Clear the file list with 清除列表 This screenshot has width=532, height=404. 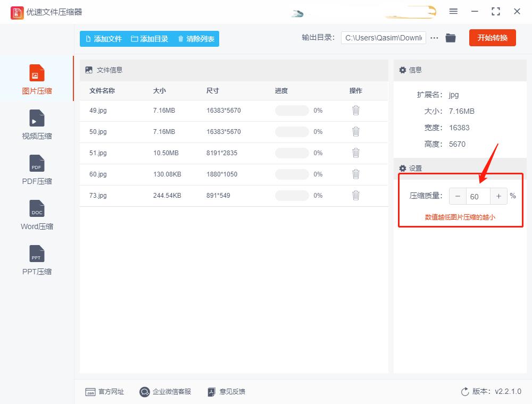[196, 38]
